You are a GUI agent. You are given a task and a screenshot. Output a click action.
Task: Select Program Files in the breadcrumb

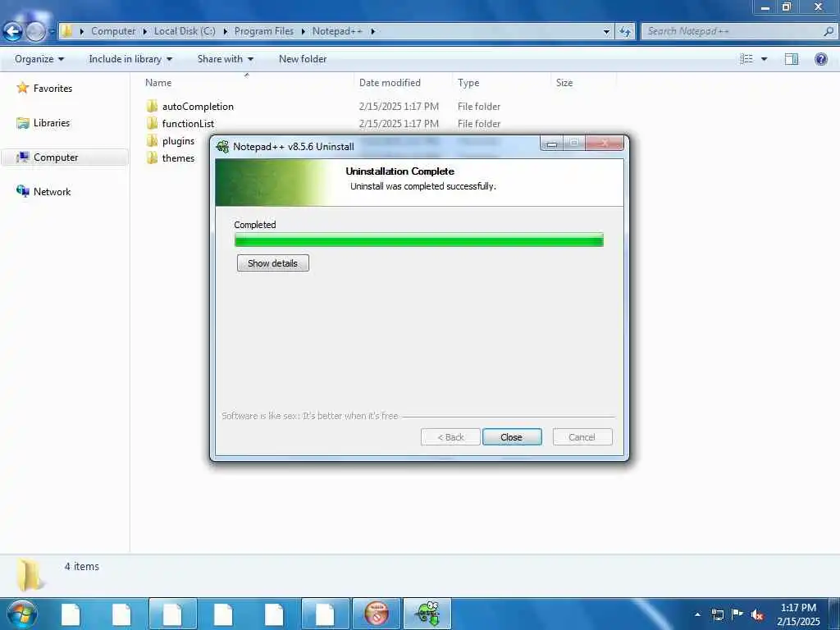[x=263, y=31]
